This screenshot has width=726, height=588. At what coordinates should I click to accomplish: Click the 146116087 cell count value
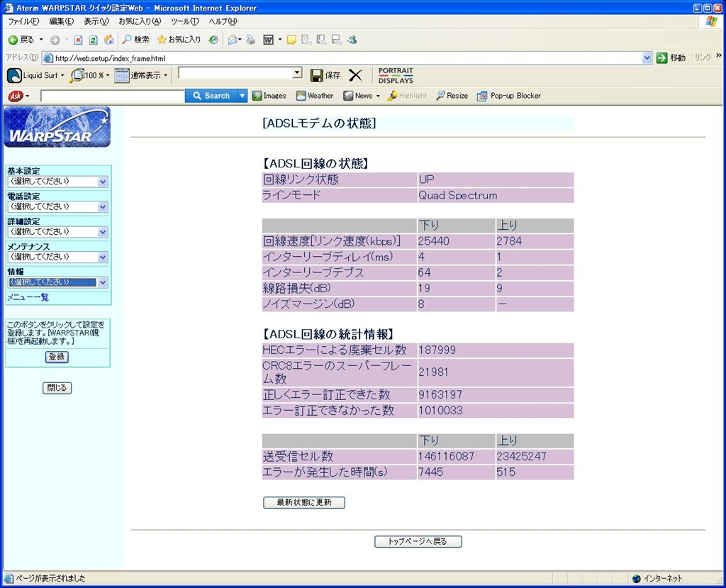pos(446,456)
